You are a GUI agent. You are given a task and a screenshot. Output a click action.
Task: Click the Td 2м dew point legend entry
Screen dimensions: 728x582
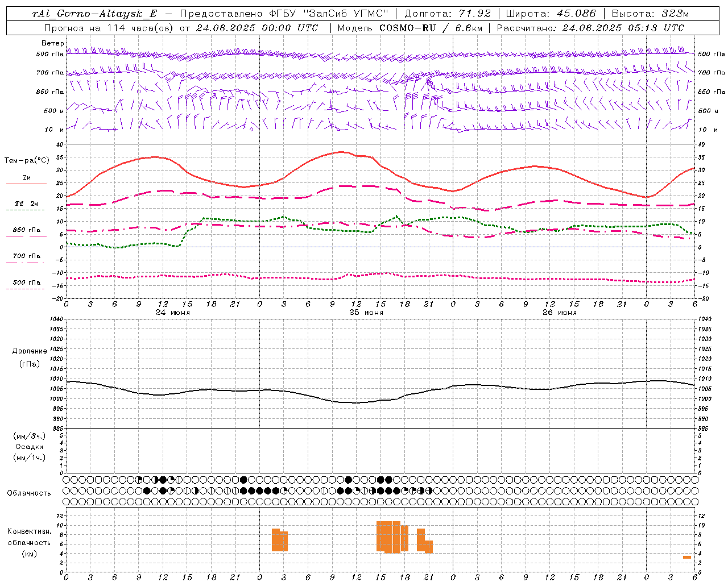(26, 204)
